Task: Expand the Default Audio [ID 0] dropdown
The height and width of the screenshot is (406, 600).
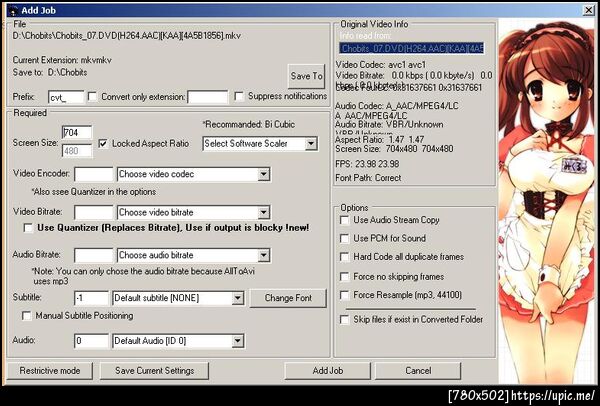Action: pyautogui.click(x=237, y=341)
